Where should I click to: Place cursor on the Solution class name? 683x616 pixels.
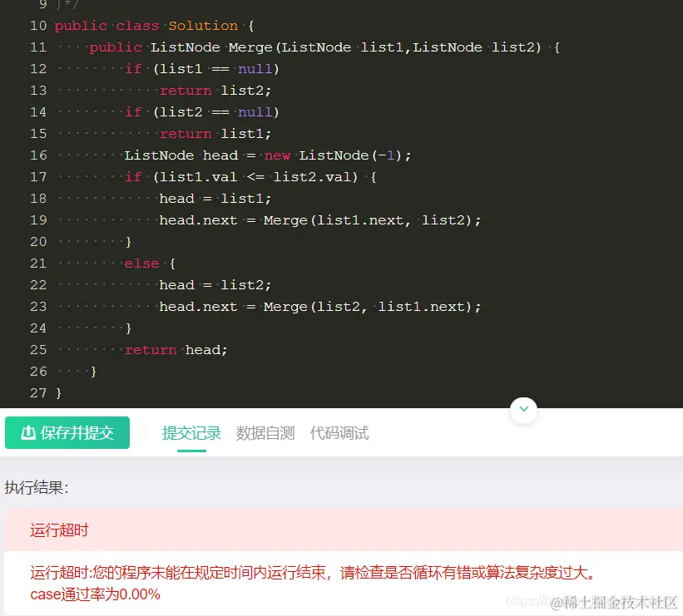[203, 25]
